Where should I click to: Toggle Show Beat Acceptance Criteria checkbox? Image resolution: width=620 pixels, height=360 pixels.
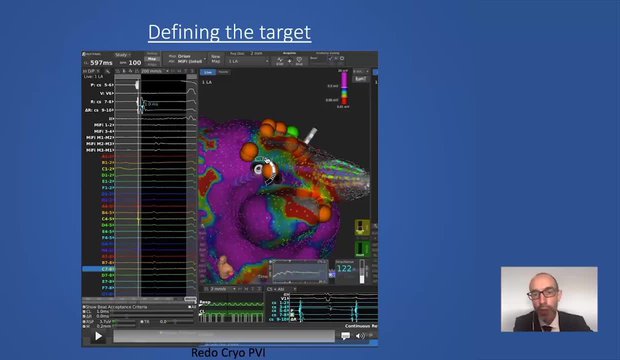pos(84,307)
